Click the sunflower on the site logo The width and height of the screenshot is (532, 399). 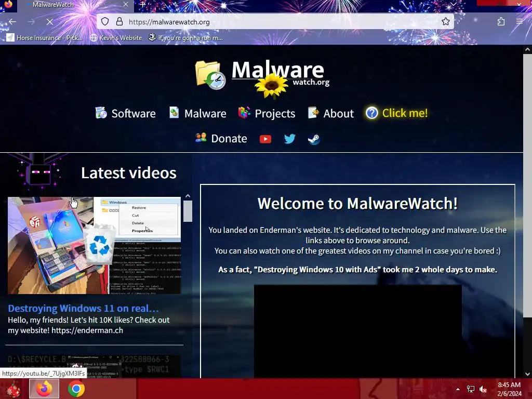click(x=271, y=86)
